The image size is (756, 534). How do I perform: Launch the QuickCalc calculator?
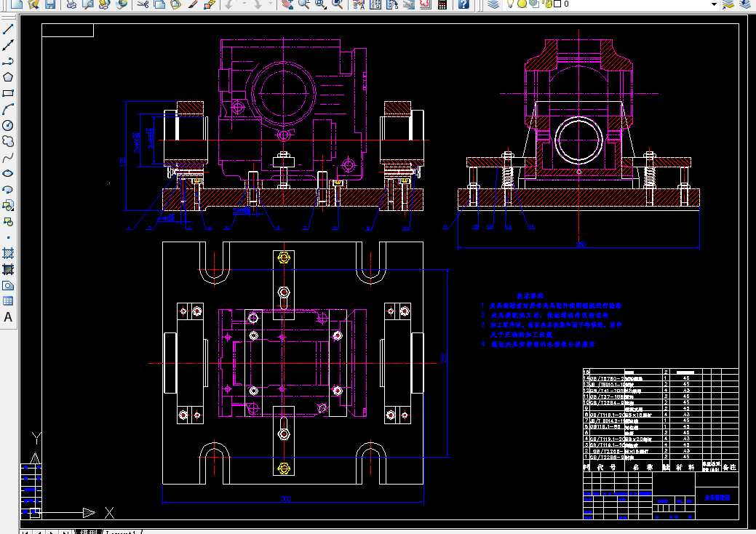click(x=442, y=4)
